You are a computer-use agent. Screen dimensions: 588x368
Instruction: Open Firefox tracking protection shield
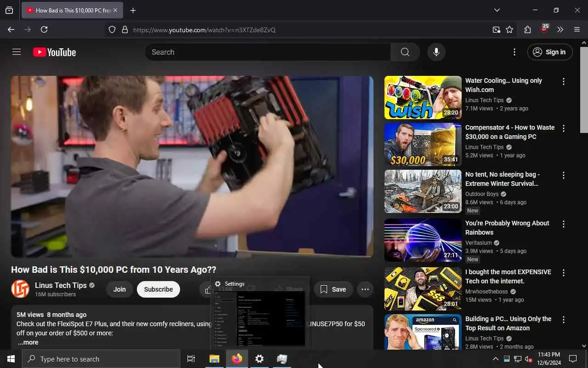pos(112,30)
